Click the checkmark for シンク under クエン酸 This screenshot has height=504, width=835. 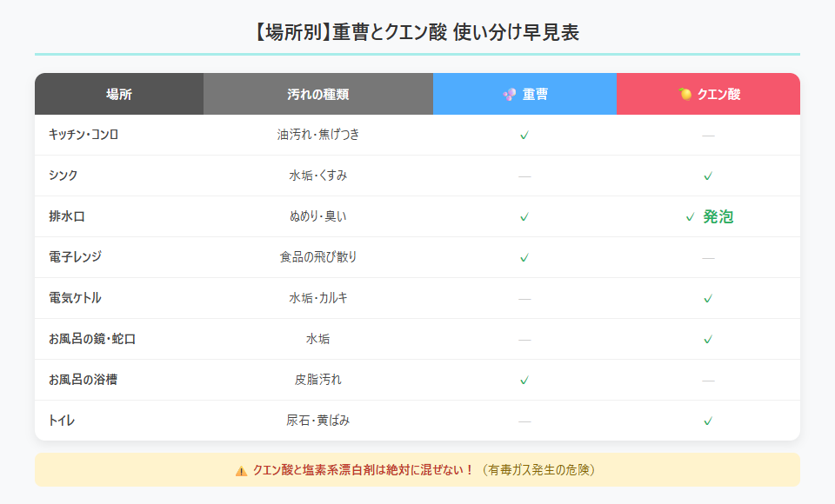[x=709, y=176]
